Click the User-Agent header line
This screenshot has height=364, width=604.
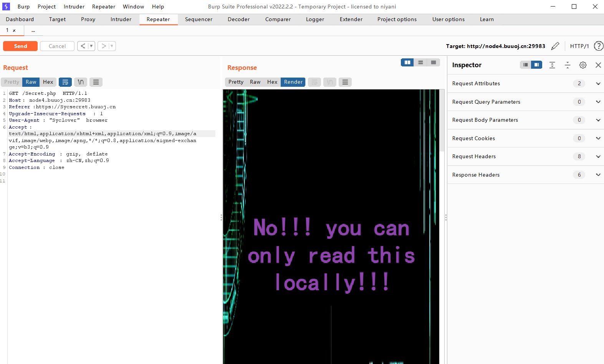point(58,120)
